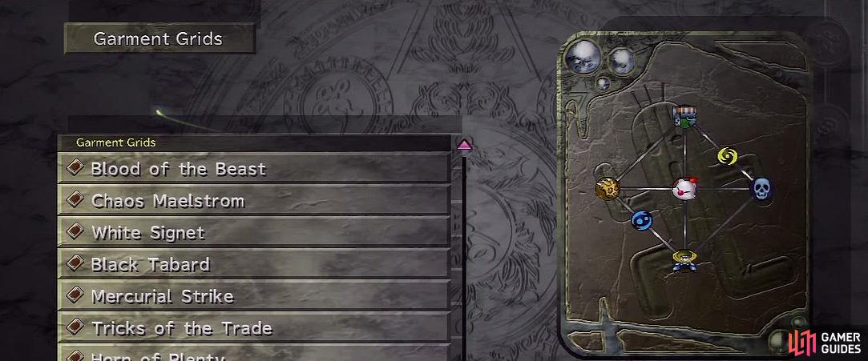Select the golden leopard-spotted orb node
Screen dimensions: 868x361
[x=608, y=189]
